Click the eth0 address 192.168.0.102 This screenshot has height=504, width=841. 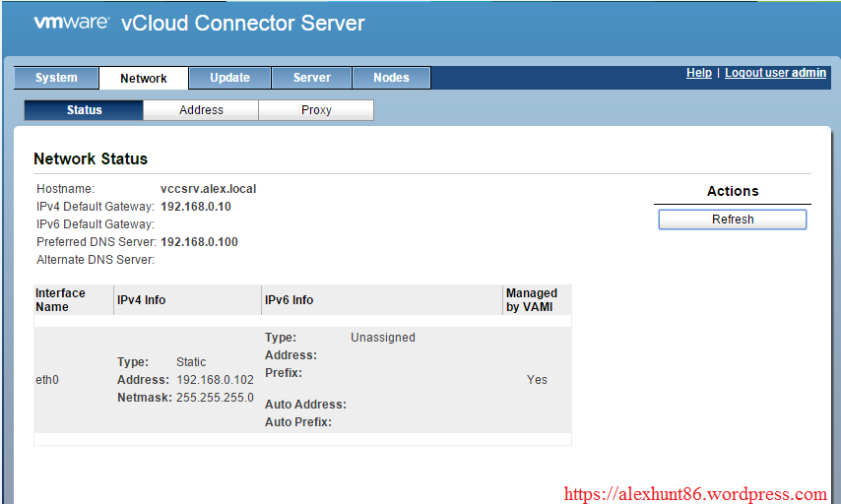(x=215, y=380)
